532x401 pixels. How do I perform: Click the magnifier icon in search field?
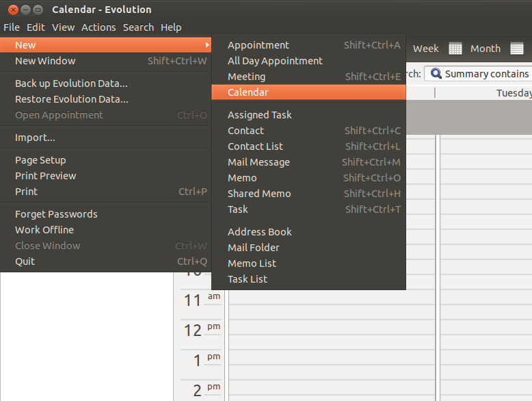tap(436, 74)
